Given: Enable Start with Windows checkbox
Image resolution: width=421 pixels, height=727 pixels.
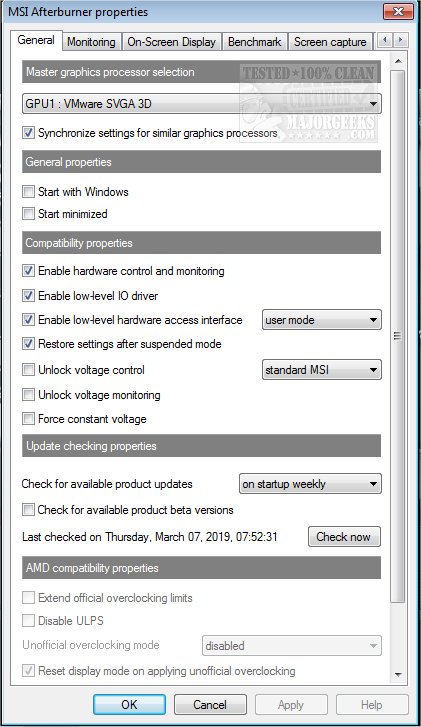Looking at the screenshot, I should (x=28, y=191).
